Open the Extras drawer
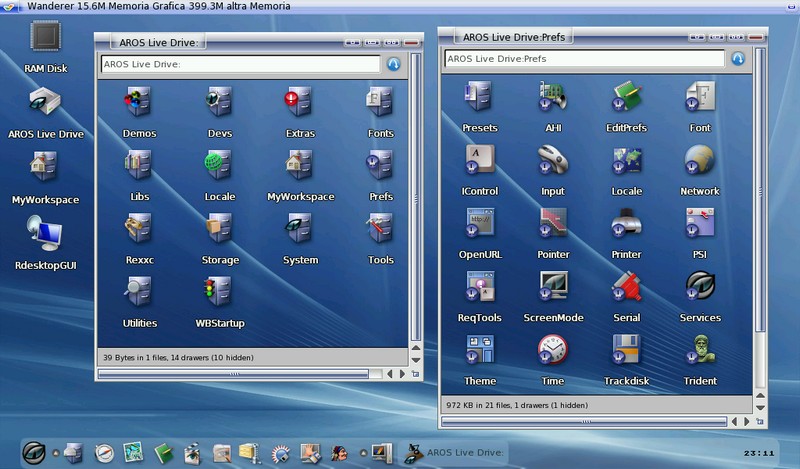800x469 pixels. tap(299, 102)
